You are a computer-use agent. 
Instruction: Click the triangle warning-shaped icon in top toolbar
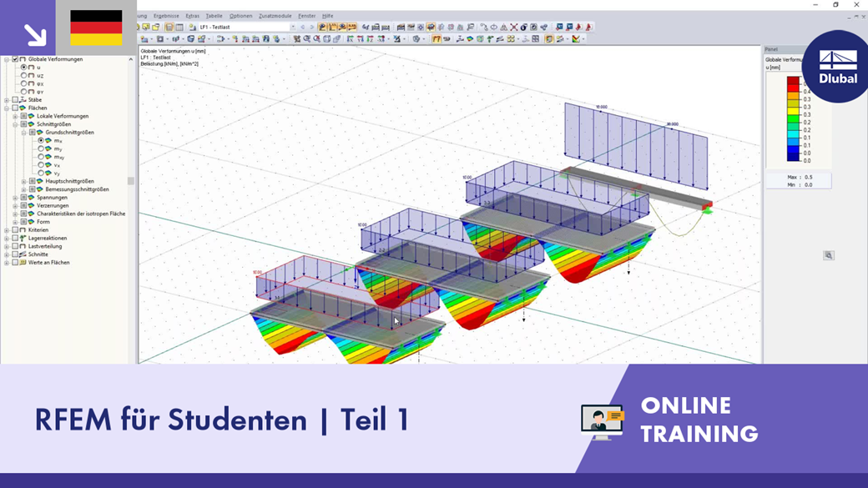click(x=504, y=27)
